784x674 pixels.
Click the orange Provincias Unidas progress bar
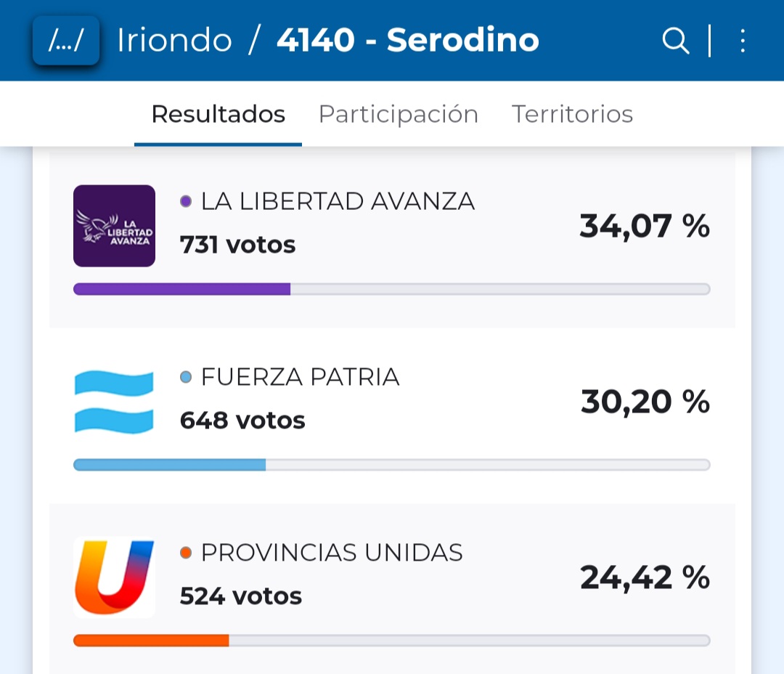point(152,641)
